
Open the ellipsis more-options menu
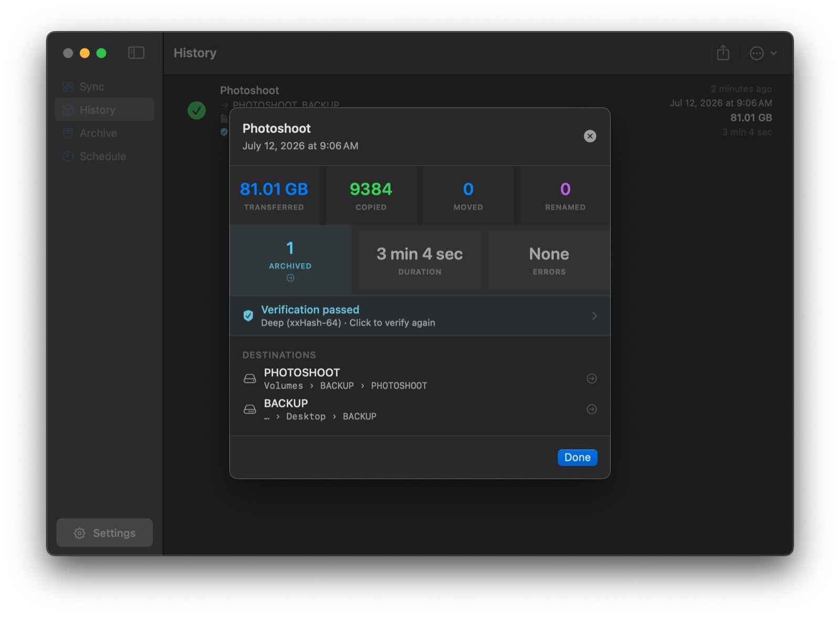[x=763, y=53]
